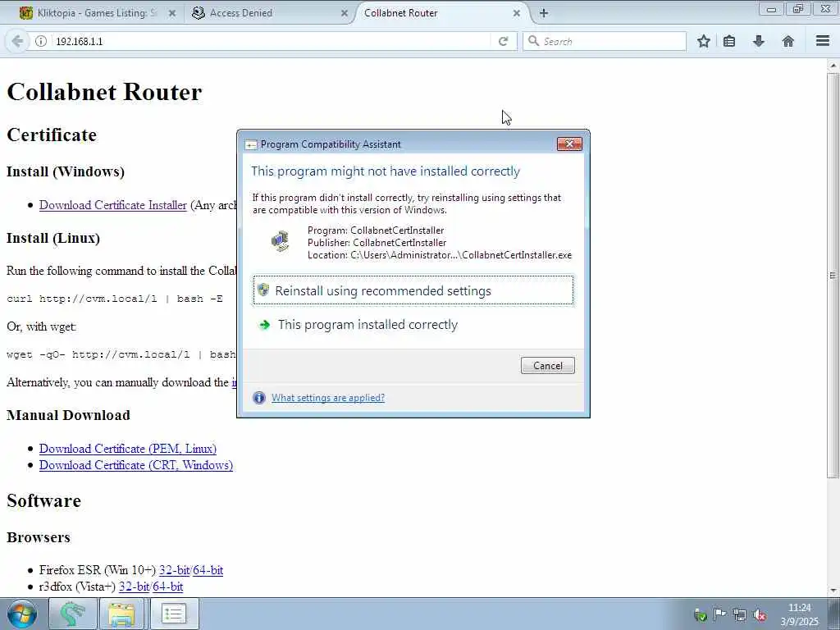Download Certificate (CRT, Windows) link
This screenshot has height=630, width=840.
pyautogui.click(x=136, y=465)
